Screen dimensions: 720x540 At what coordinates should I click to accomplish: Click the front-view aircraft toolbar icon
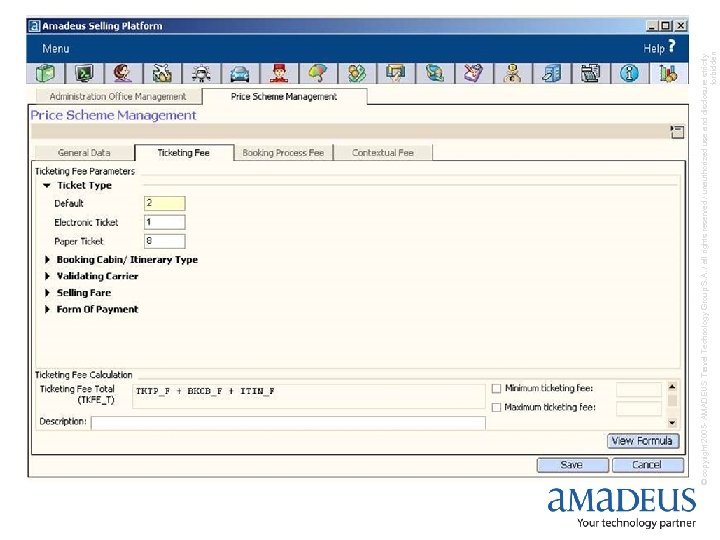pyautogui.click(x=201, y=73)
